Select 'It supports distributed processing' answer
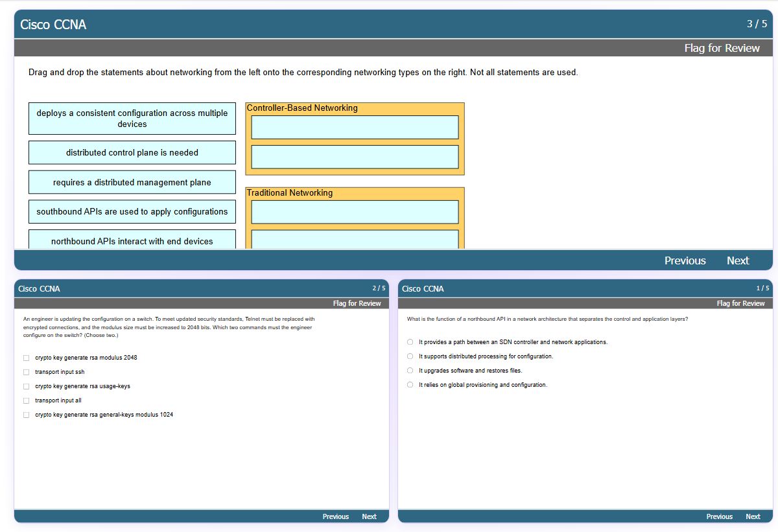Viewport: 778px width, 532px height. coord(410,356)
